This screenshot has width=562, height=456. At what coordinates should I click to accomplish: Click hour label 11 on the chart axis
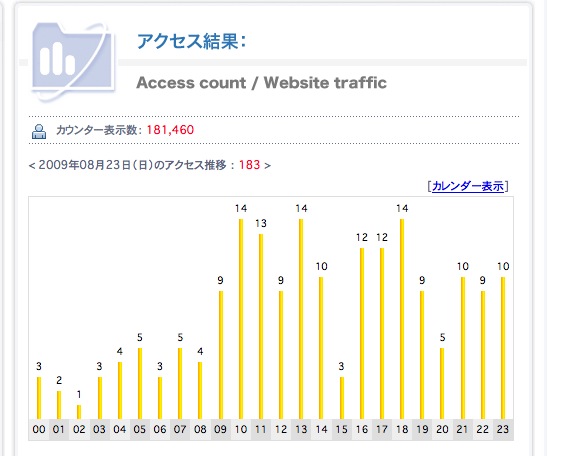[x=261, y=429]
